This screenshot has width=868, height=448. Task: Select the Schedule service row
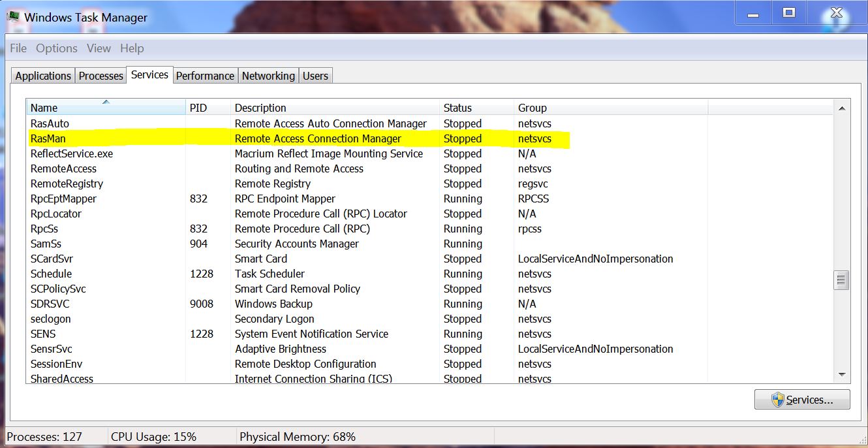click(430, 274)
